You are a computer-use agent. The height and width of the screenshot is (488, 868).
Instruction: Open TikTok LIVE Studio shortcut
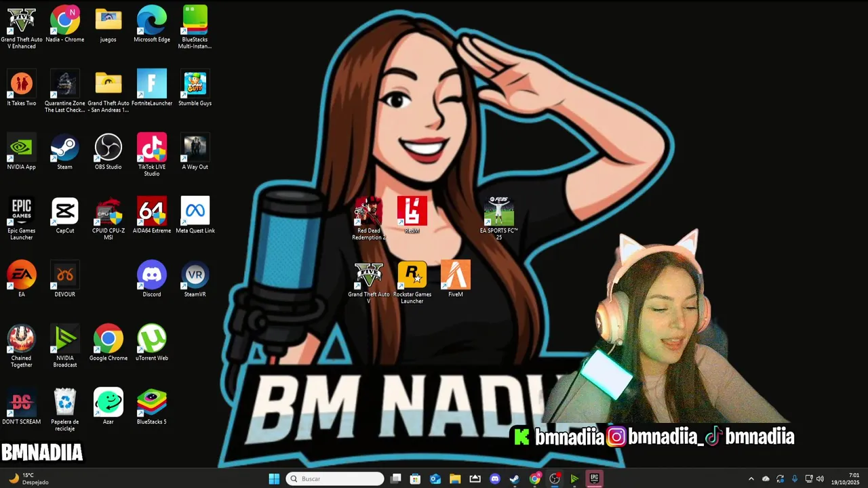point(152,155)
